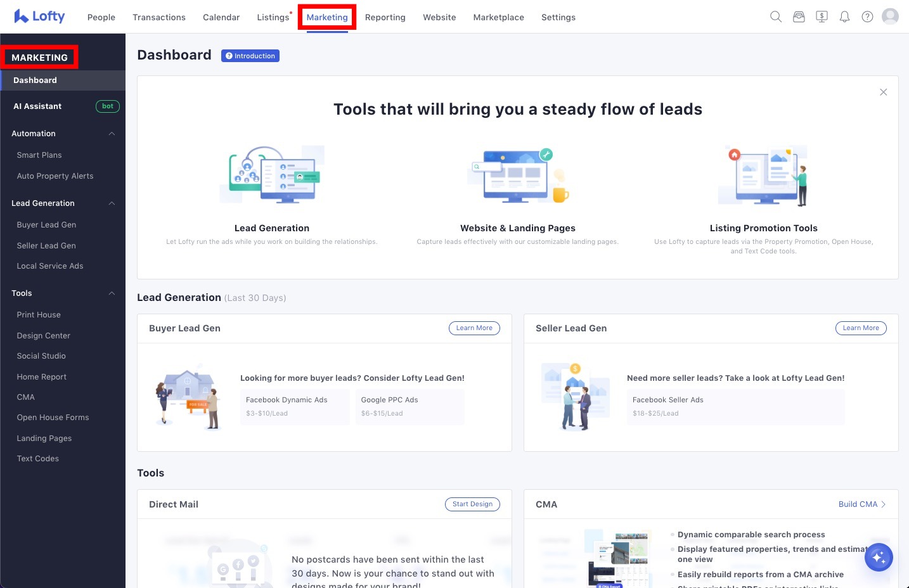Switch to the Calendar tab
Image resolution: width=909 pixels, height=588 pixels.
(x=221, y=17)
